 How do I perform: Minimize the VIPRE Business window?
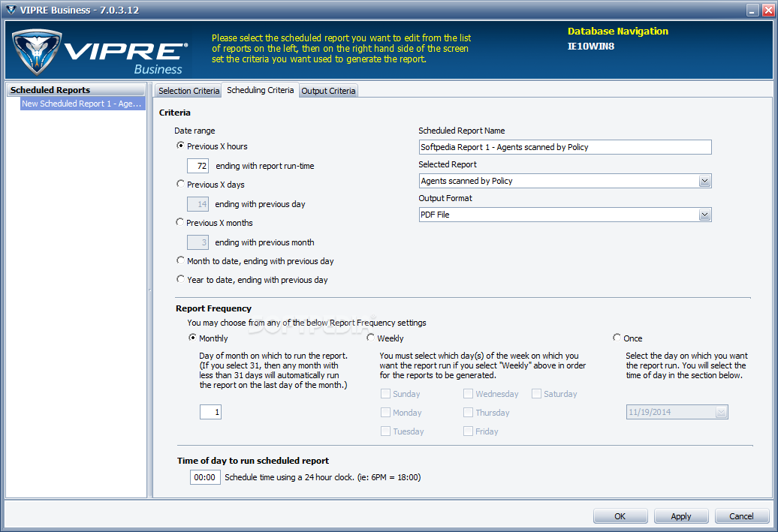click(x=752, y=10)
